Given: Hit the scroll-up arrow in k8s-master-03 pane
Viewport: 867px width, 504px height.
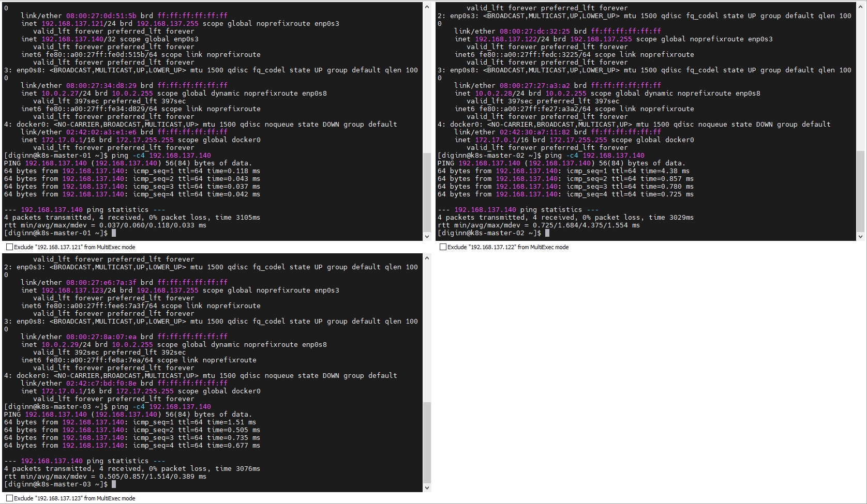Looking at the screenshot, I should pyautogui.click(x=427, y=258).
